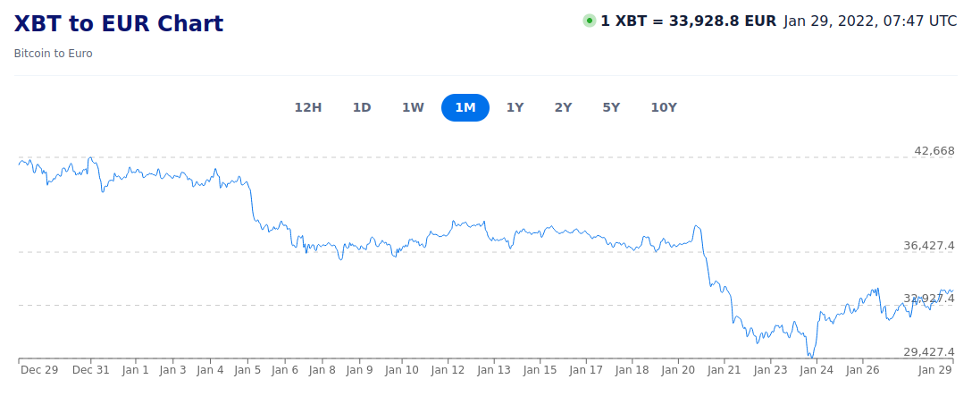Click the 'Jan 12' date label
The width and height of the screenshot is (980, 396).
[448, 370]
